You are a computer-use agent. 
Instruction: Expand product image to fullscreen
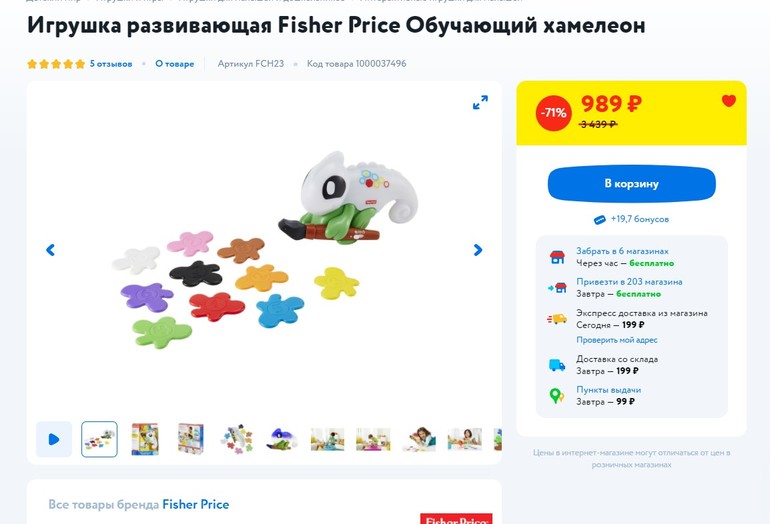pyautogui.click(x=480, y=103)
